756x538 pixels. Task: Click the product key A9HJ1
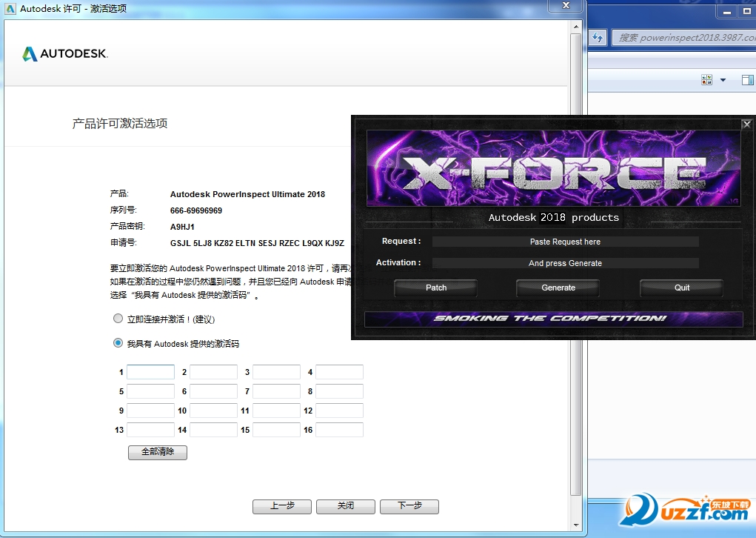point(182,227)
